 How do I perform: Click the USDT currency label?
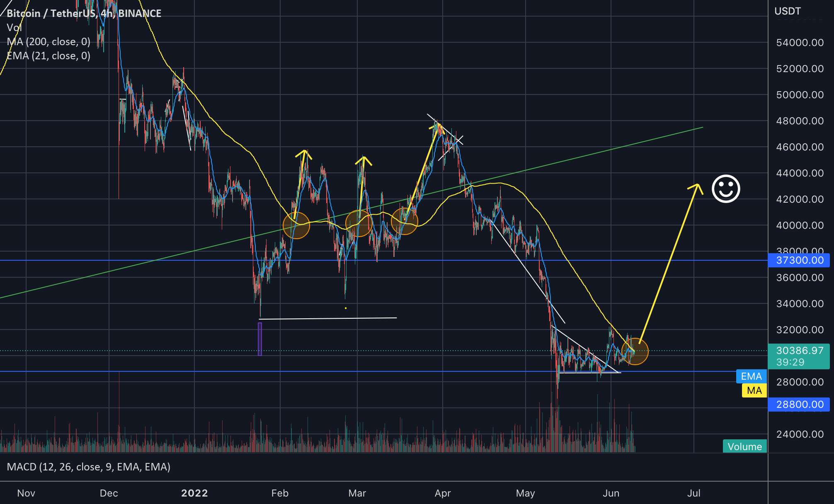(x=788, y=11)
